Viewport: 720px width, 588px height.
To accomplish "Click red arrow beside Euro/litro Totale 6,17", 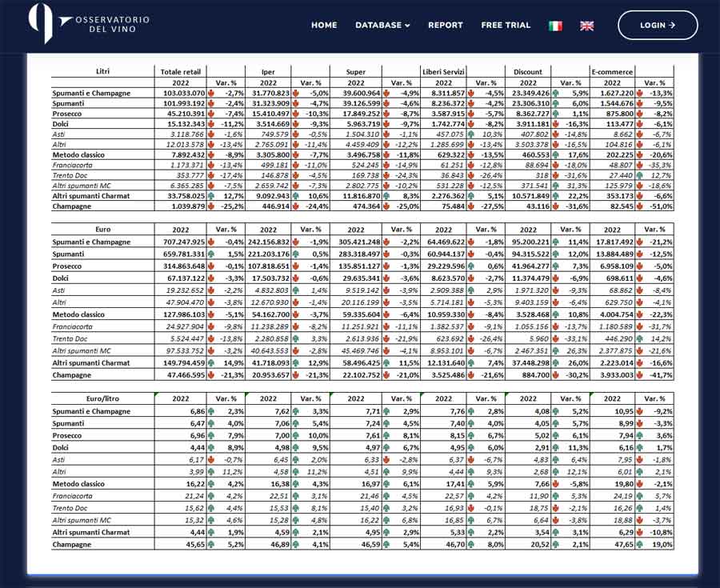I will click(x=211, y=459).
